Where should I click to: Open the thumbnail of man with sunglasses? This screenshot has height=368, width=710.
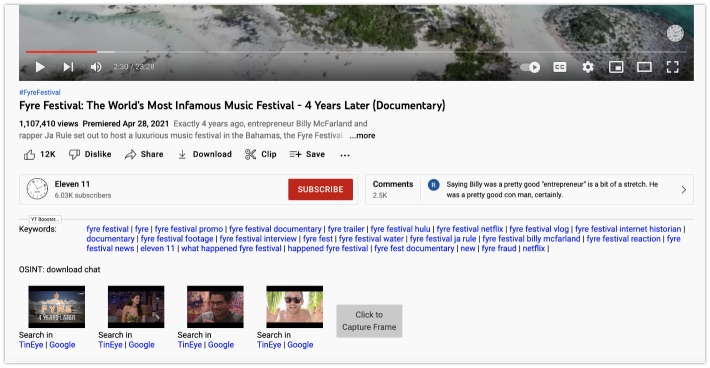295,307
